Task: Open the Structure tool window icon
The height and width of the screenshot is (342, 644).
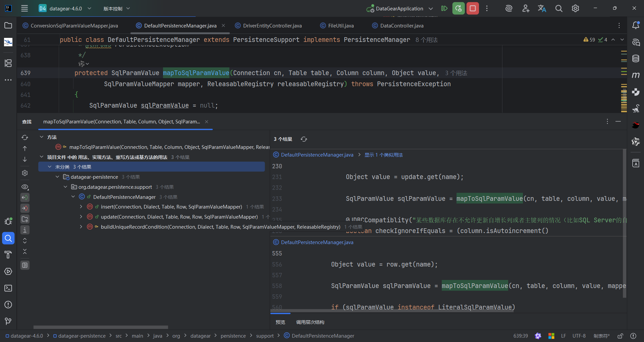Action: point(8,63)
